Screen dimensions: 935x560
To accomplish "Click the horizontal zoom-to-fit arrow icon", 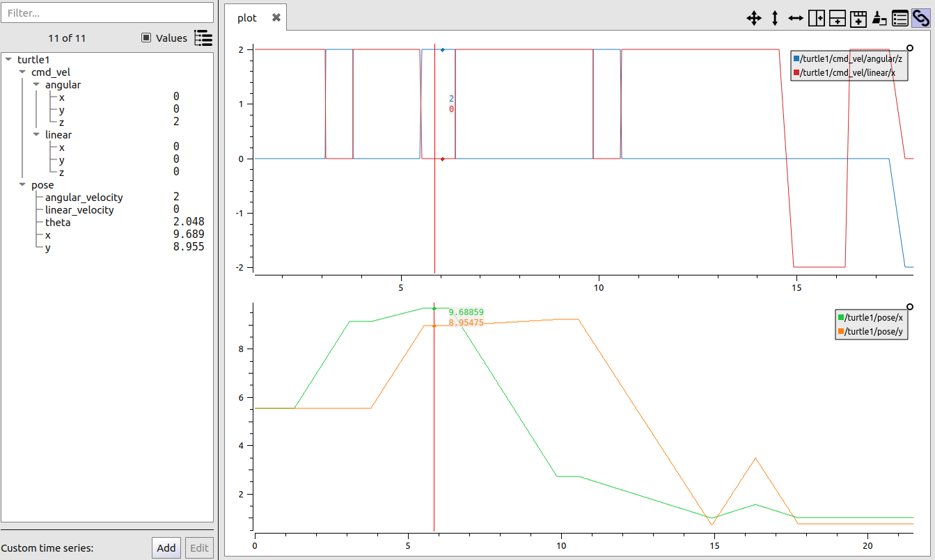I will [796, 19].
